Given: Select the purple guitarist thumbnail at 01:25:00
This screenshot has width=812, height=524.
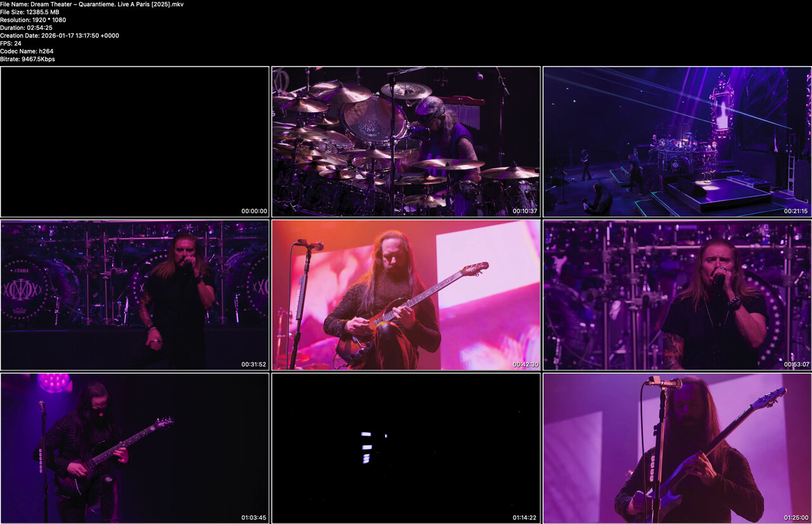Looking at the screenshot, I should tap(678, 448).
